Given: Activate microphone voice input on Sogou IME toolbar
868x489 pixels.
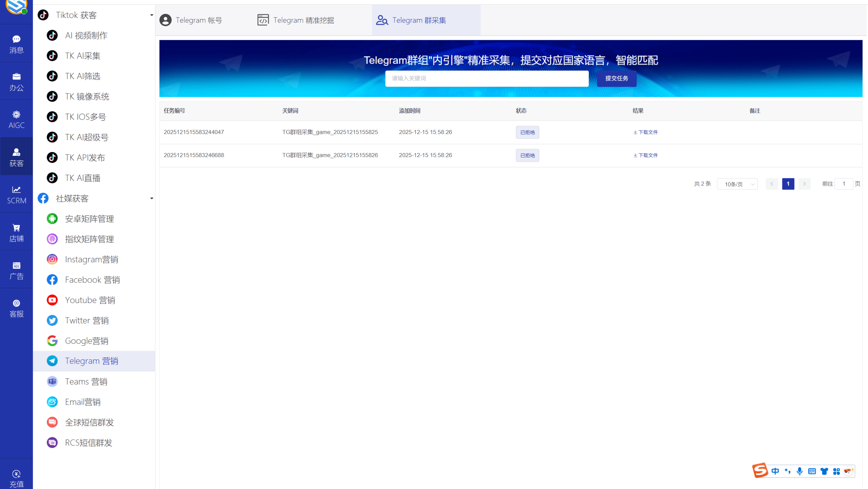Looking at the screenshot, I should (x=799, y=471).
